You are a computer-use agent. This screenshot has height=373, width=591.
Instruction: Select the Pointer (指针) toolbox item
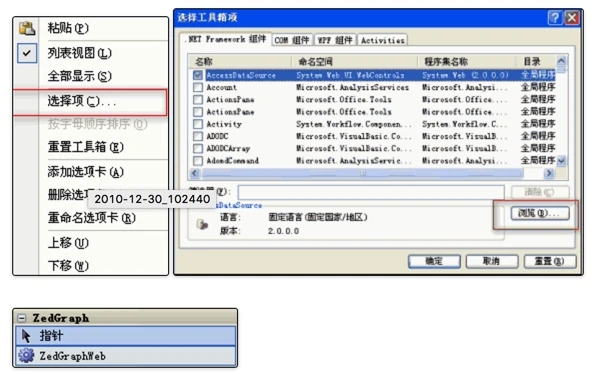(126, 335)
